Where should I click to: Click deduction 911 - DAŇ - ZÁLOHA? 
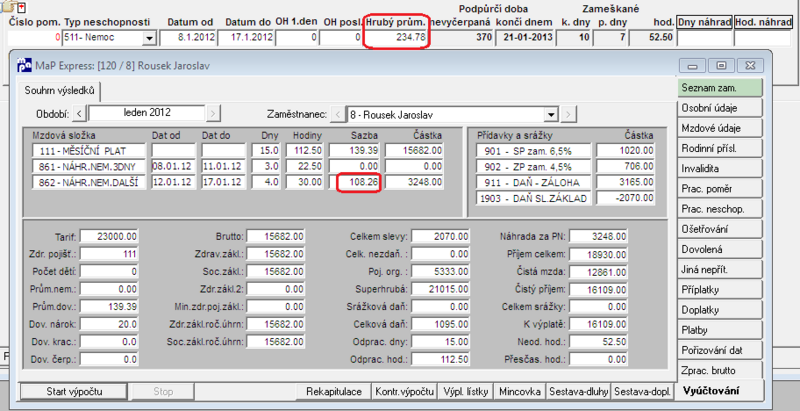[x=534, y=182]
